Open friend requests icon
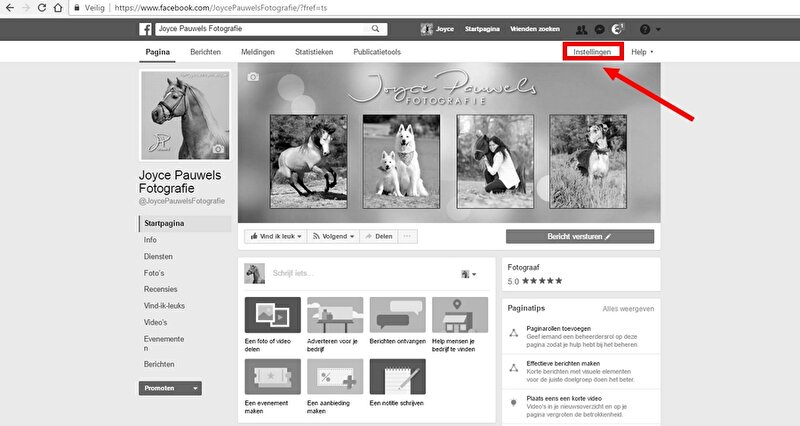Screen dimensions: 800x426 [581, 29]
